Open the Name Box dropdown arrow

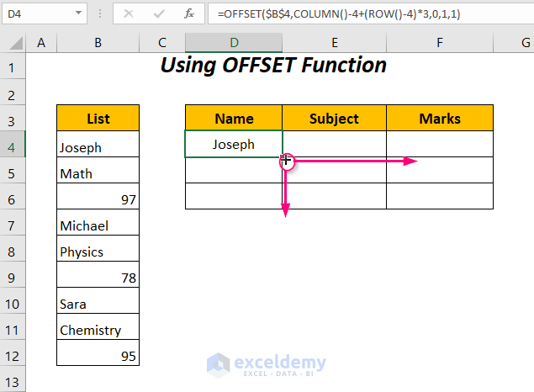tap(80, 13)
